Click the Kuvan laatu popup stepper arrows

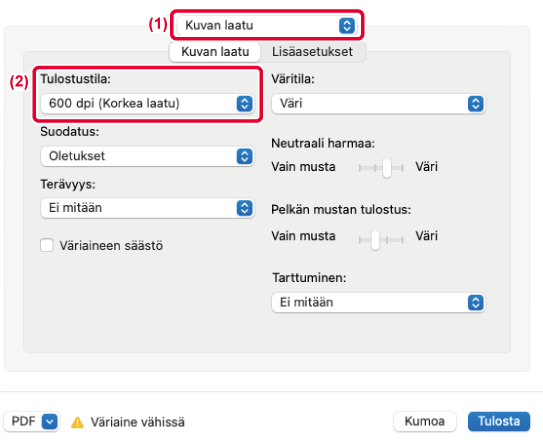347,25
